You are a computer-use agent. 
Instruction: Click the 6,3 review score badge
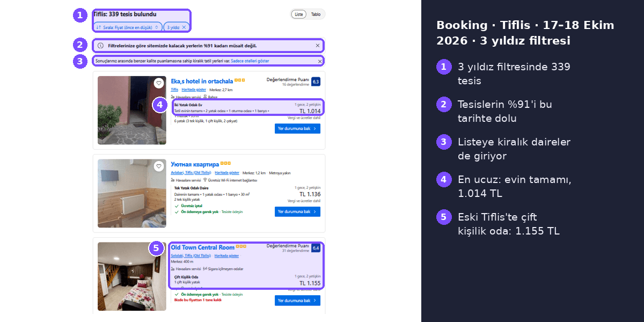(316, 82)
